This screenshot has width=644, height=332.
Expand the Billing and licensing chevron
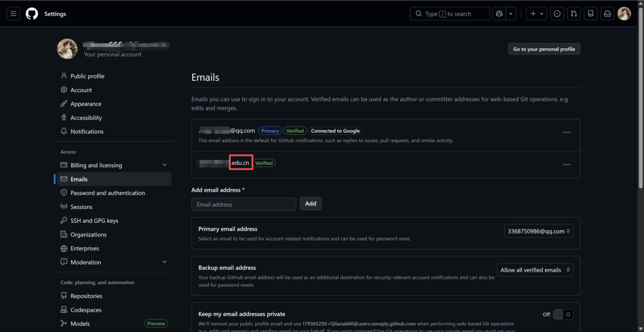[165, 165]
